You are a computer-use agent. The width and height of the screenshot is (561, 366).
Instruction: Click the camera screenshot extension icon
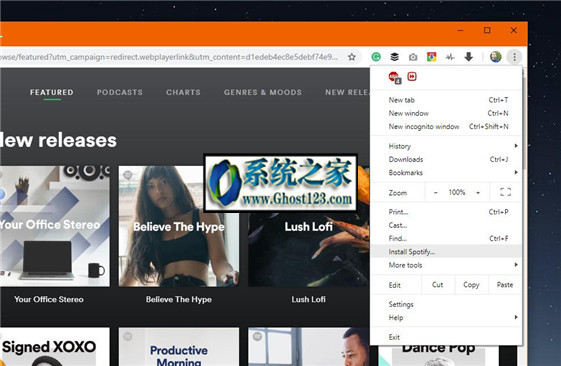point(413,57)
